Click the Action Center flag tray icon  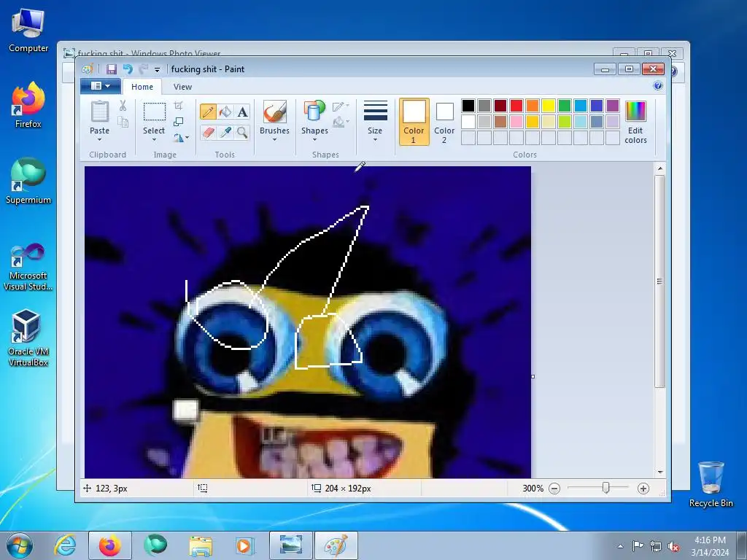(x=638, y=546)
